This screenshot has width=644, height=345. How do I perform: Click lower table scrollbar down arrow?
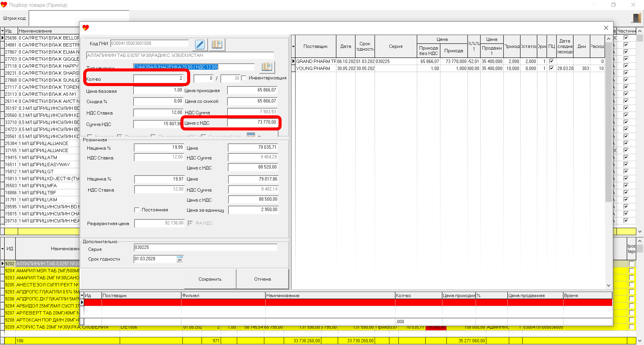(640, 341)
